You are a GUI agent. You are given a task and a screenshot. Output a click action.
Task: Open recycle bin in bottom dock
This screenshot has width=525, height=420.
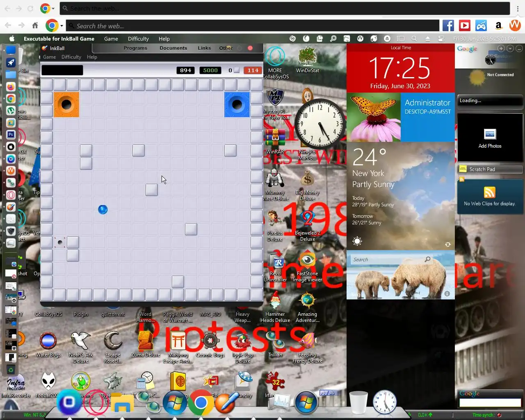coord(358,402)
